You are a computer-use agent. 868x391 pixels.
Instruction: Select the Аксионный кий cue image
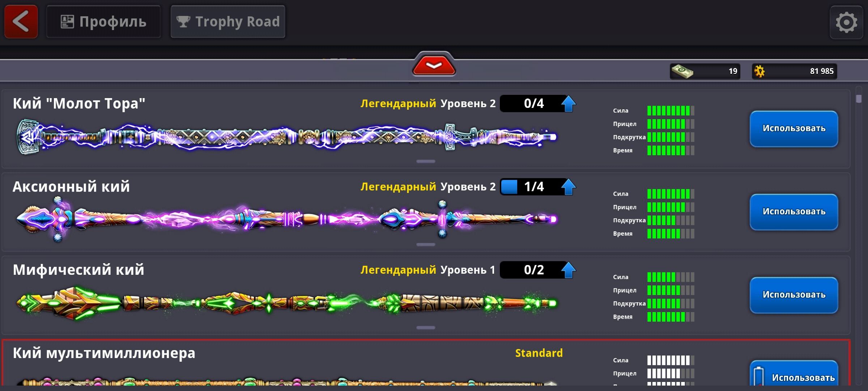pos(286,219)
